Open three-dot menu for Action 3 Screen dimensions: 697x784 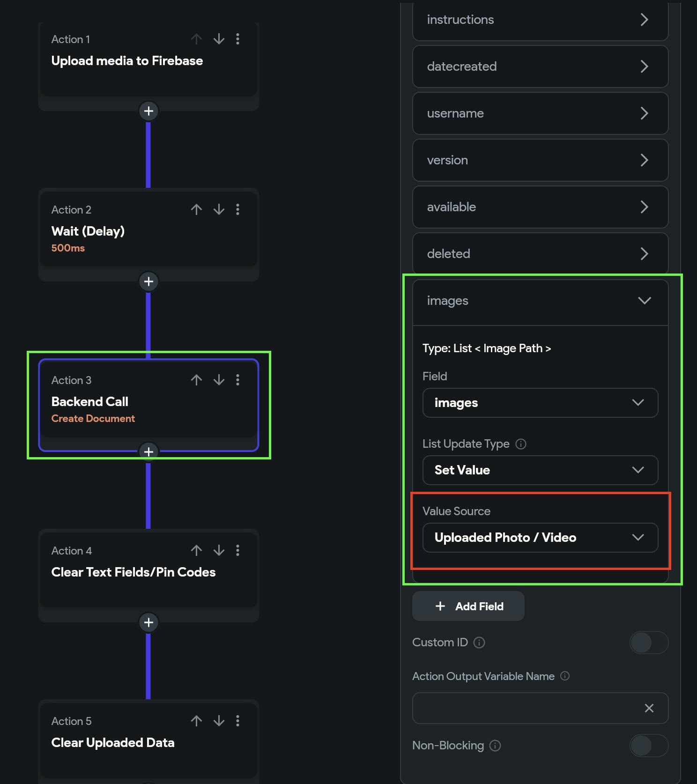pyautogui.click(x=238, y=380)
